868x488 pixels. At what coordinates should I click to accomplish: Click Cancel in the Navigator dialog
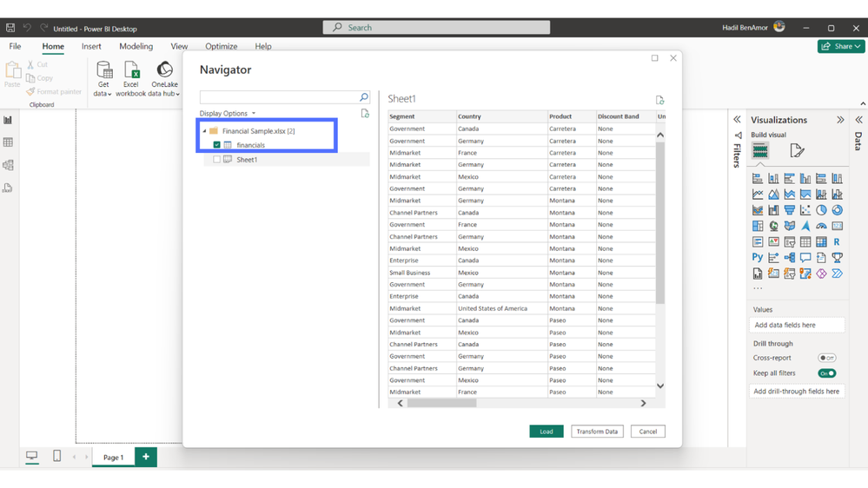coord(647,432)
